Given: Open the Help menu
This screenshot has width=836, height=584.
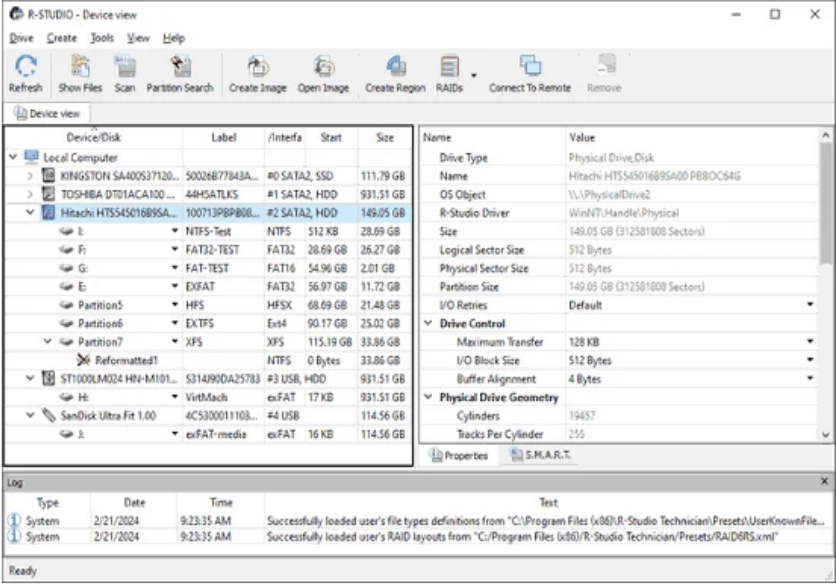Looking at the screenshot, I should click(174, 38).
